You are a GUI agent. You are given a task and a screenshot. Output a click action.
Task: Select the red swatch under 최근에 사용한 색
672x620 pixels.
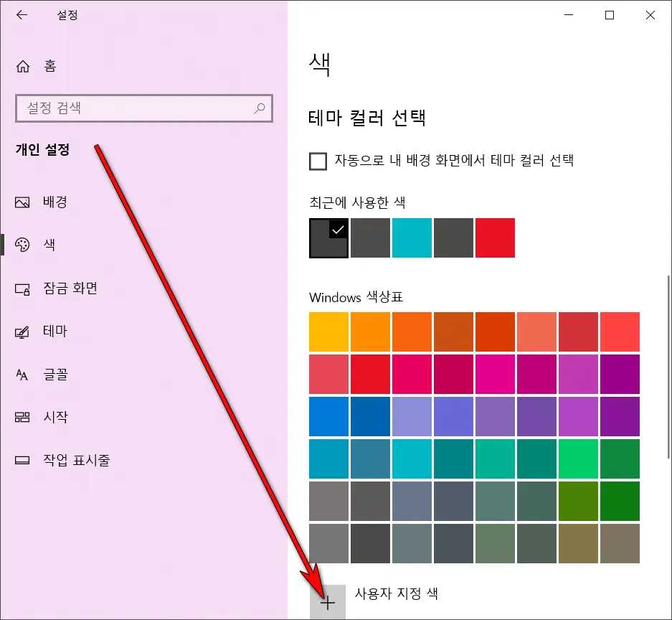click(495, 238)
